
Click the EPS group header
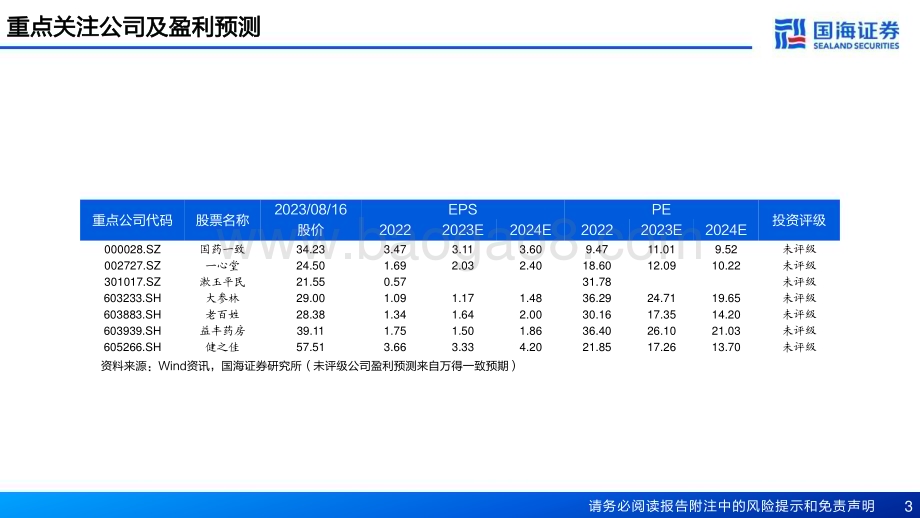pyautogui.click(x=462, y=209)
